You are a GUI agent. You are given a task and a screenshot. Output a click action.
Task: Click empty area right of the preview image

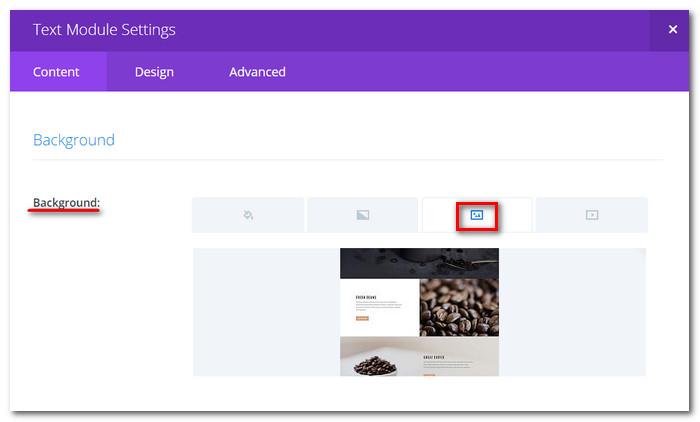(572, 312)
